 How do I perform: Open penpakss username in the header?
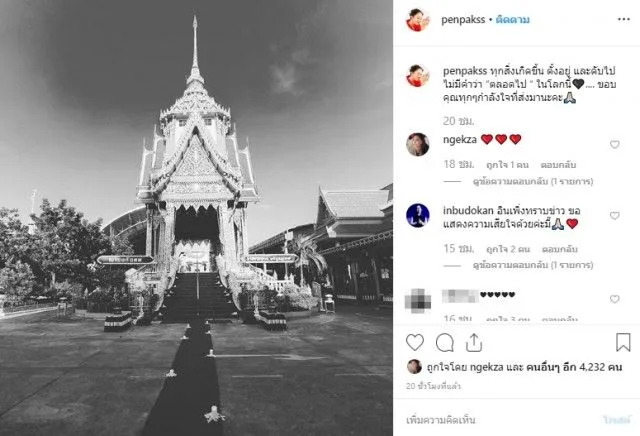tap(463, 20)
